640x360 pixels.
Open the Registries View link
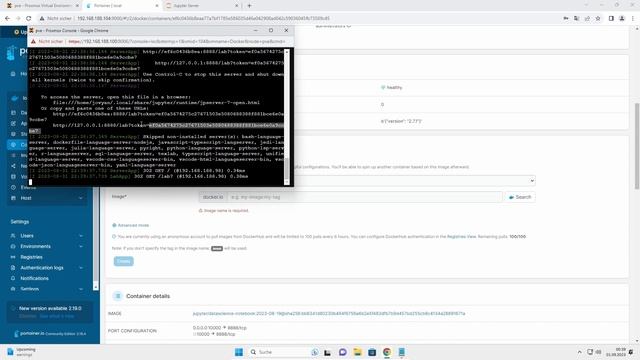pyautogui.click(x=461, y=237)
